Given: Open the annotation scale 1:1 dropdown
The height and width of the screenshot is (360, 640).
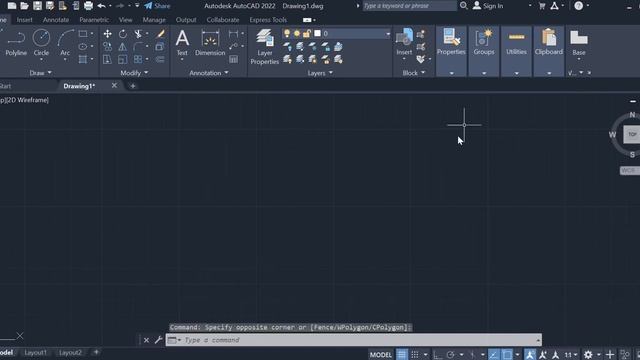Looking at the screenshot, I should [x=571, y=355].
